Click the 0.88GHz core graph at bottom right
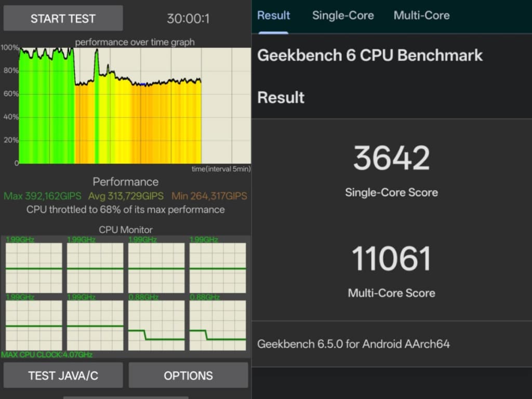Screen dimensions: 532x399 click(x=218, y=325)
